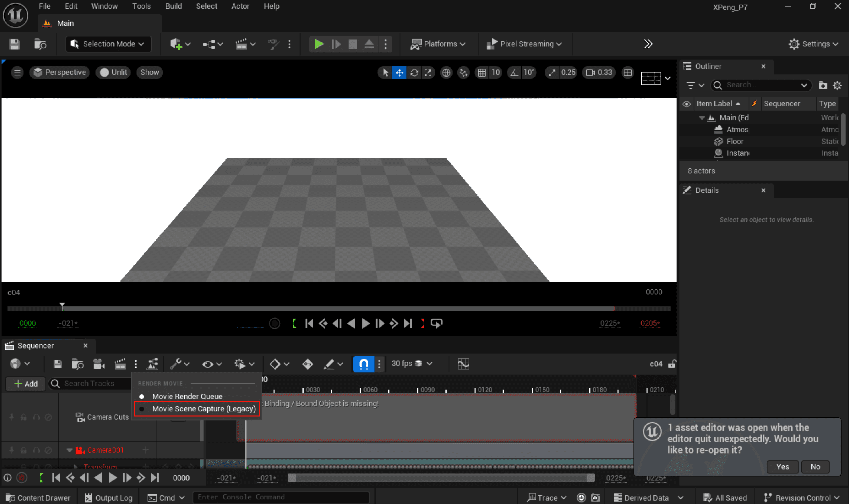Focus the Enter Console Command field
The height and width of the screenshot is (504, 849).
tap(281, 497)
